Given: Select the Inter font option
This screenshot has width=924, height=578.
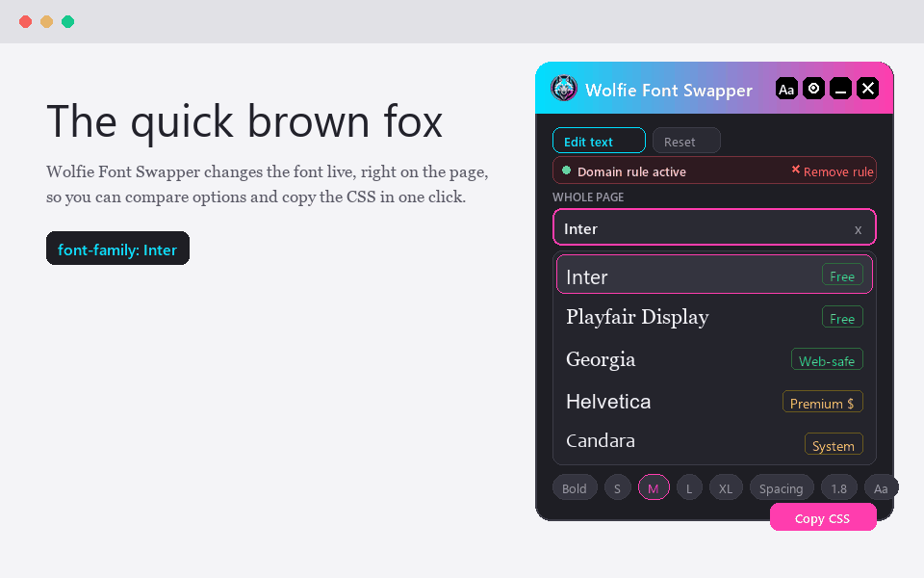Looking at the screenshot, I should coord(714,275).
